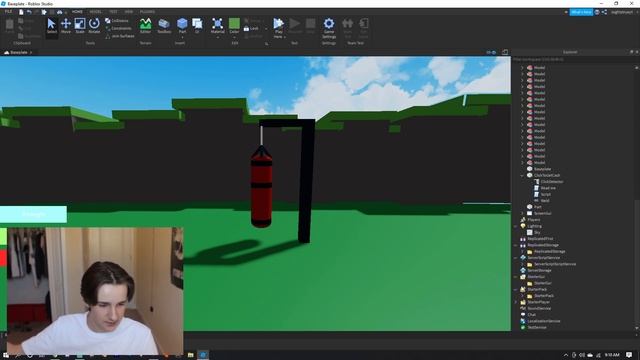Select the Read me script in Explorer

tap(548, 188)
